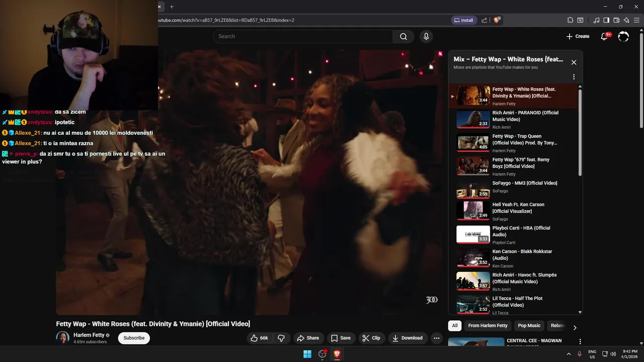The image size is (644, 362).
Task: Click the Download button
Action: coord(408,338)
